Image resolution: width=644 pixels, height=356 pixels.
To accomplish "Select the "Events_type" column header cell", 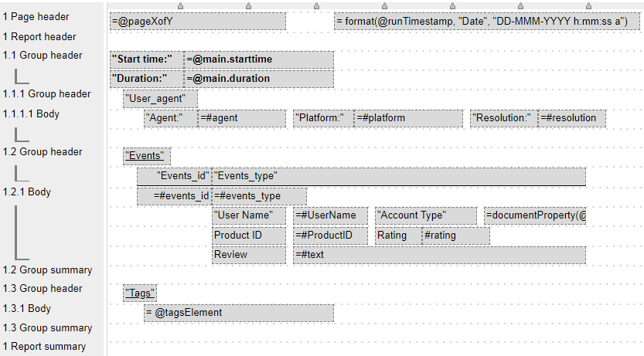I will 399,177.
